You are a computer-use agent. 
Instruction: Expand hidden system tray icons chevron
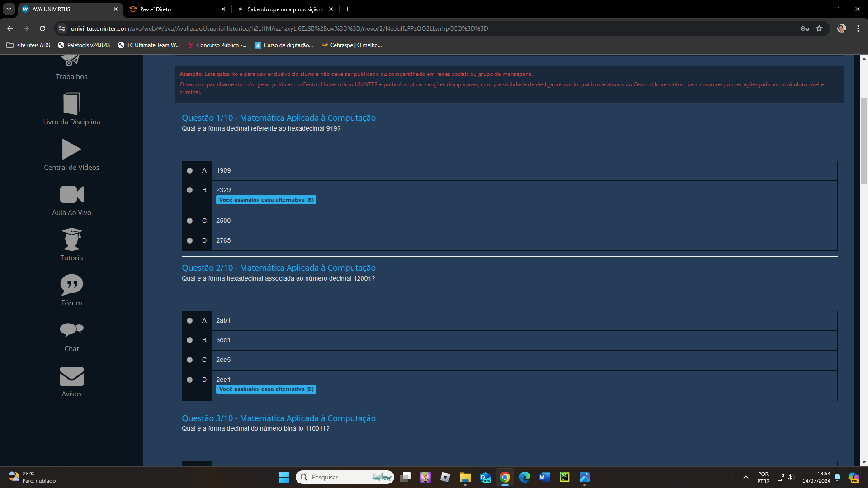[x=746, y=477]
